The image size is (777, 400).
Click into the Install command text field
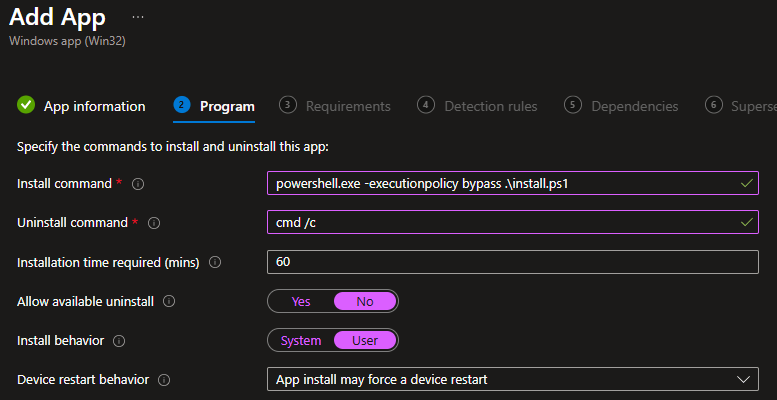pos(513,183)
